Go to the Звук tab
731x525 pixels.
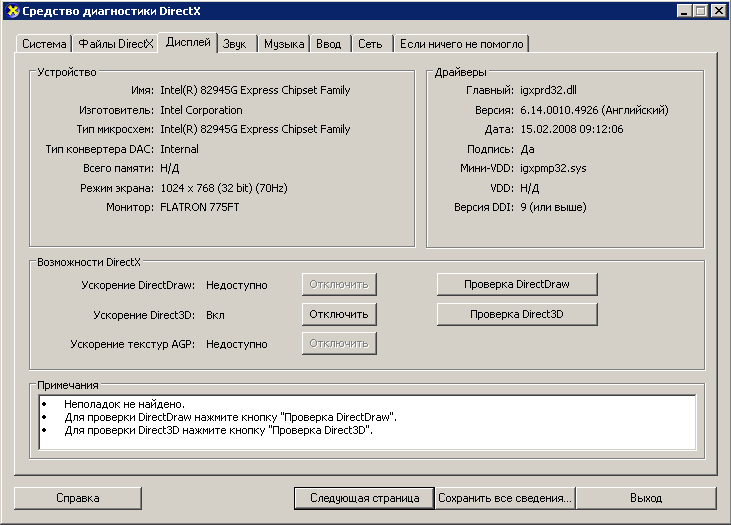pyautogui.click(x=236, y=44)
